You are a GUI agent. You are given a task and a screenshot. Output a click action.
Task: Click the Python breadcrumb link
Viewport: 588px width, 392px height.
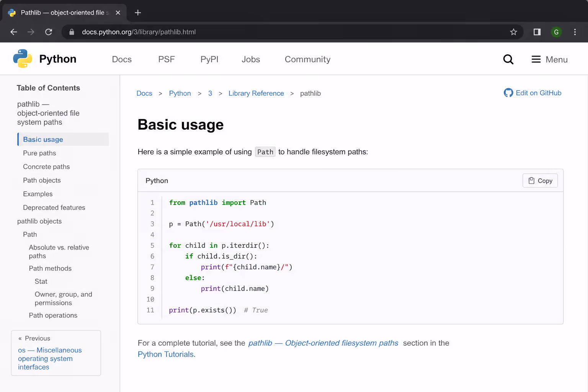click(180, 93)
